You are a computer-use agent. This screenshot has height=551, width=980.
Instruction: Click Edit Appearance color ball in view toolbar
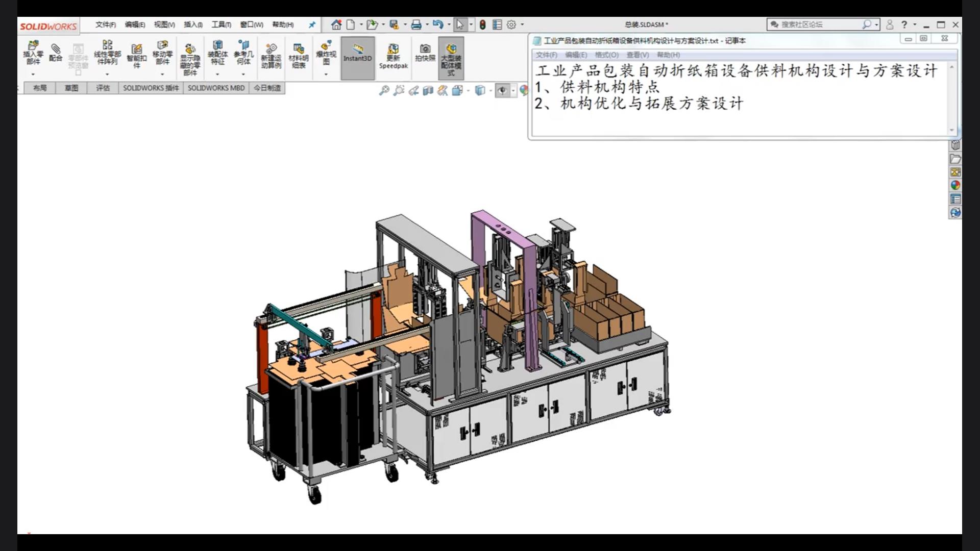(x=524, y=90)
